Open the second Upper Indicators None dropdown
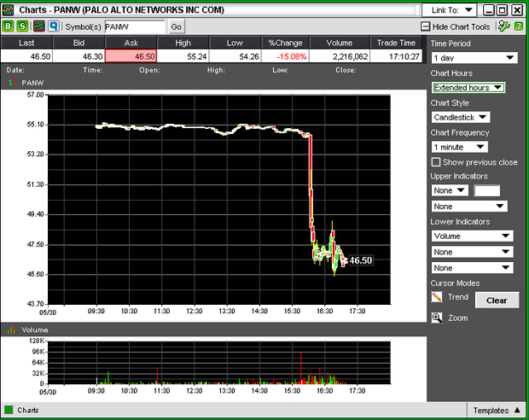529x420 pixels. 469,207
